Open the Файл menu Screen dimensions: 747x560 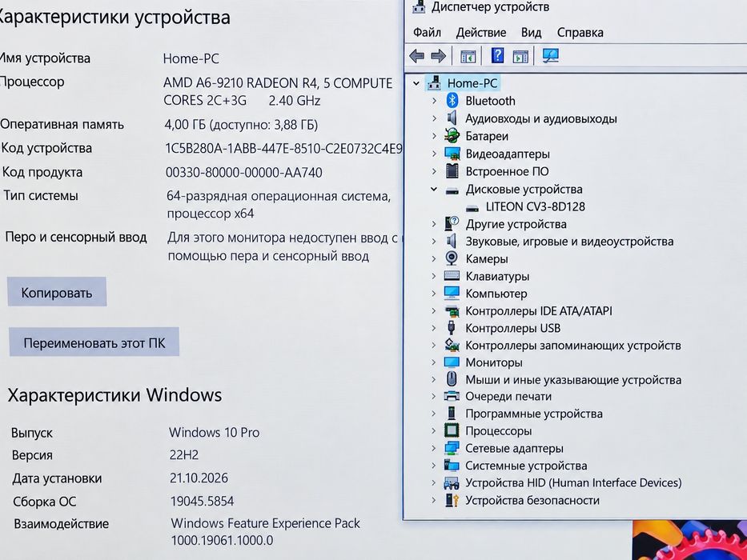tap(427, 32)
